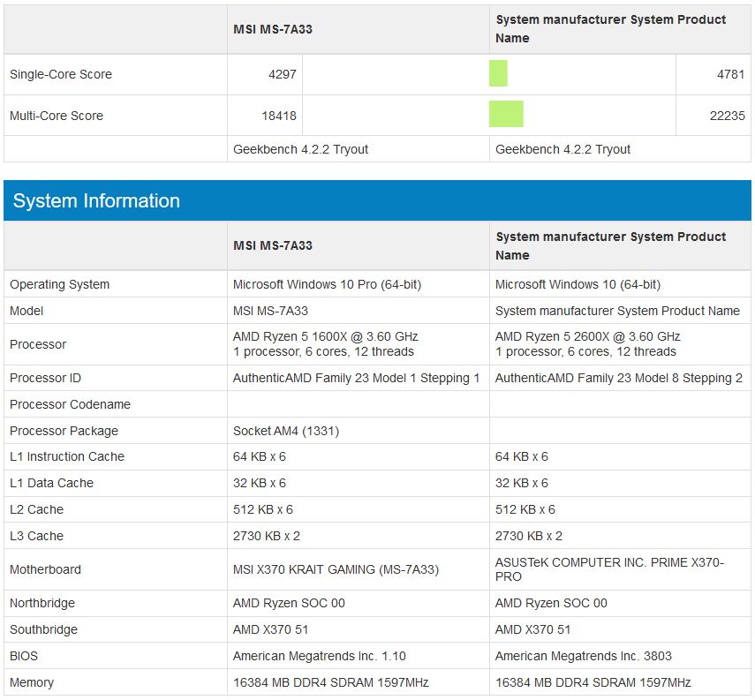This screenshot has width=755, height=700.
Task: Click the green Multi-Core comparison bar
Action: coord(506,114)
